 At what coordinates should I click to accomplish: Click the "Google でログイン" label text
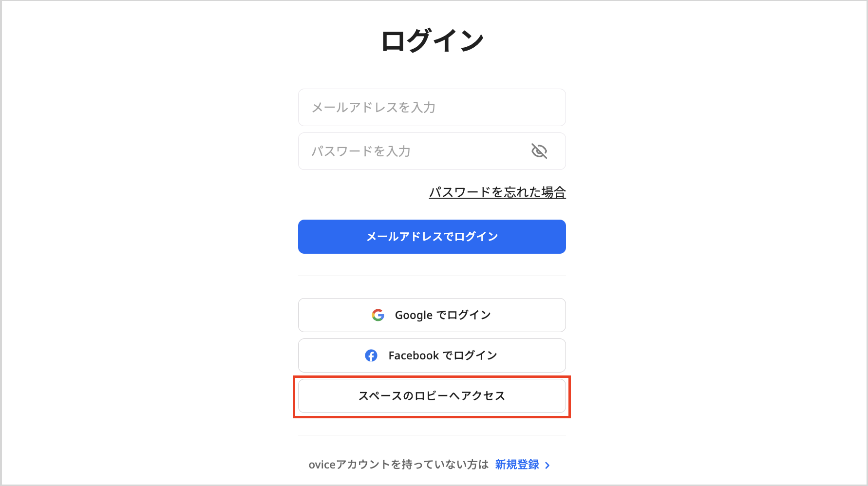[x=442, y=315]
